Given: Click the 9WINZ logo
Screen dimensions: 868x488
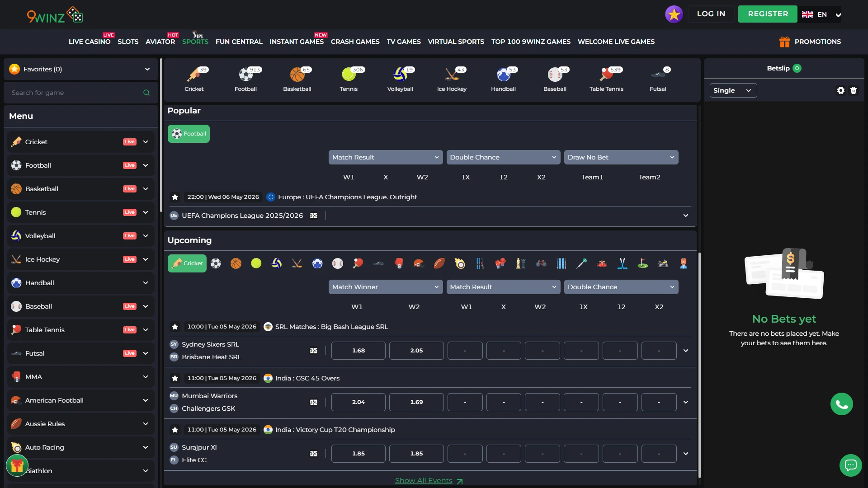Looking at the screenshot, I should 55,15.
